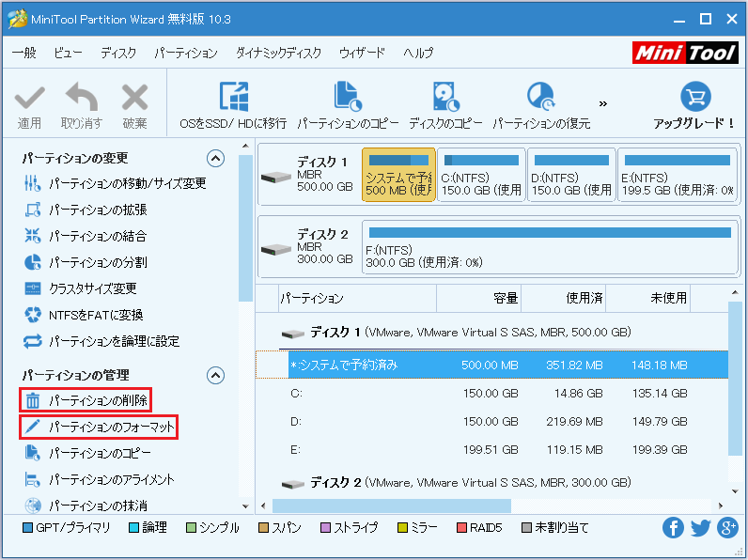Sort by the 容量 column header
The width and height of the screenshot is (748, 560).
478,299
